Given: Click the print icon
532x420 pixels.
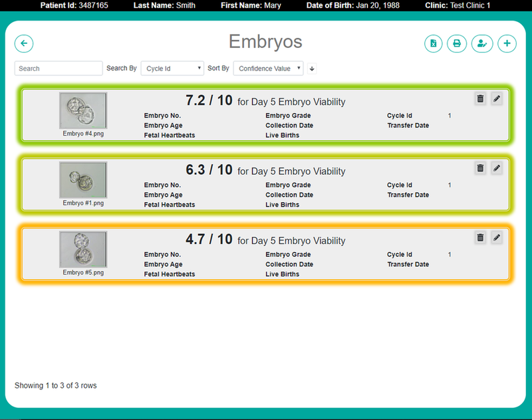Looking at the screenshot, I should [x=457, y=43].
